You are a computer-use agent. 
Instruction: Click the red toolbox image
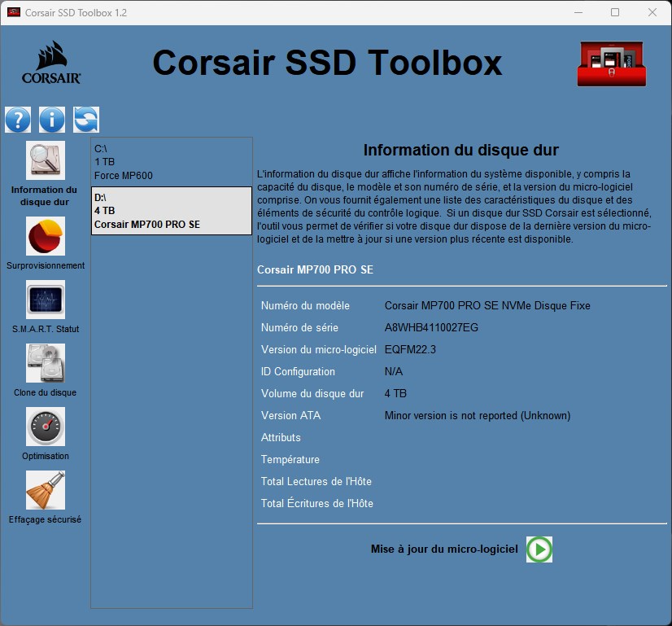pyautogui.click(x=612, y=63)
